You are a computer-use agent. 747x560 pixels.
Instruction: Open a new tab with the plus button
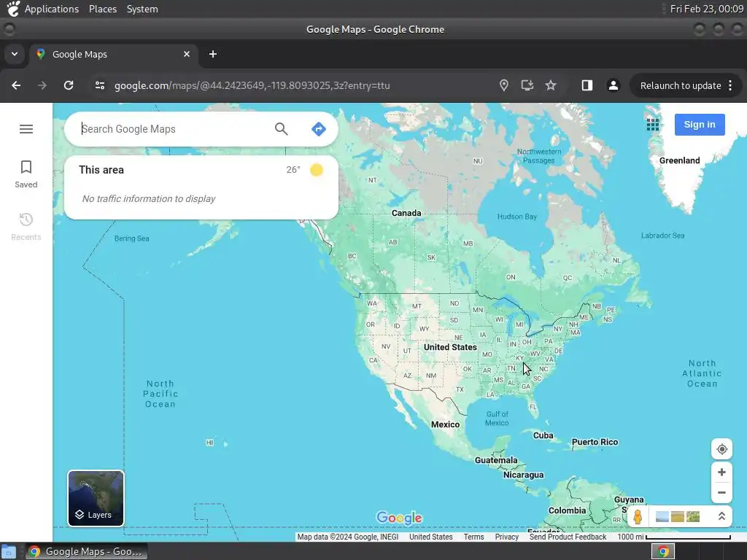213,54
